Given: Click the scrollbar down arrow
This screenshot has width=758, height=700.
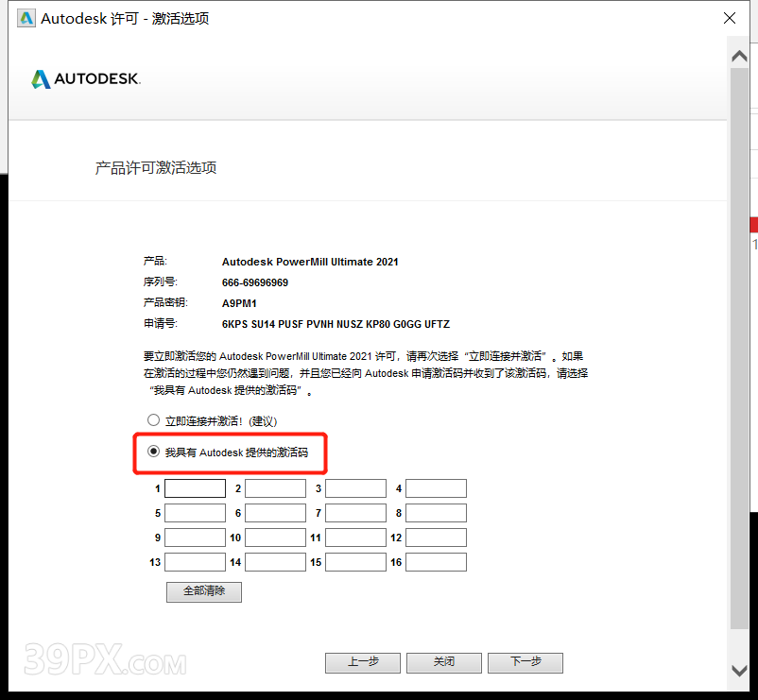Looking at the screenshot, I should tap(739, 671).
